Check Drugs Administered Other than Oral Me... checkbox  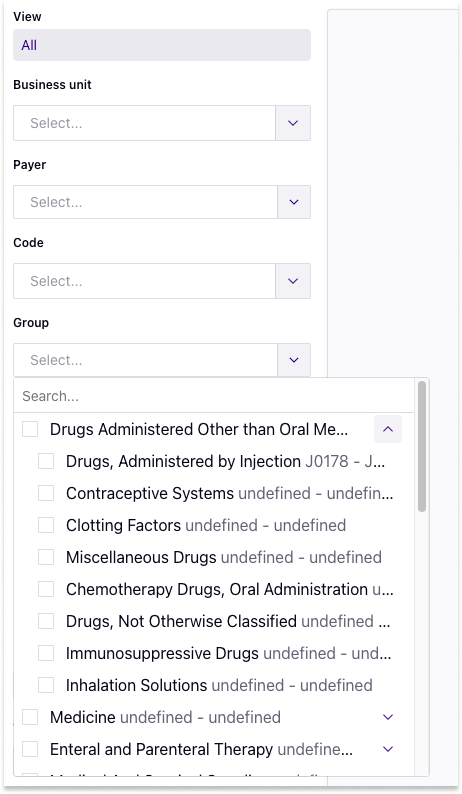(x=30, y=429)
